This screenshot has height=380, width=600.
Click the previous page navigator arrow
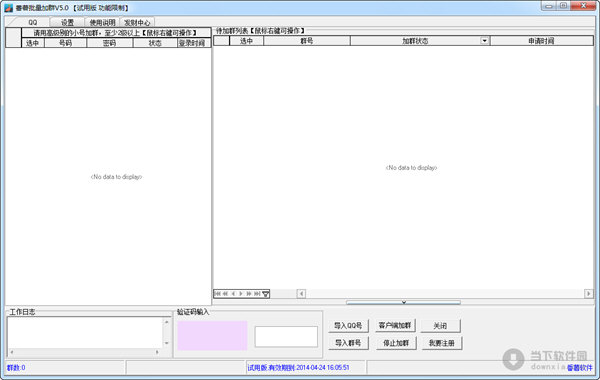click(225, 294)
